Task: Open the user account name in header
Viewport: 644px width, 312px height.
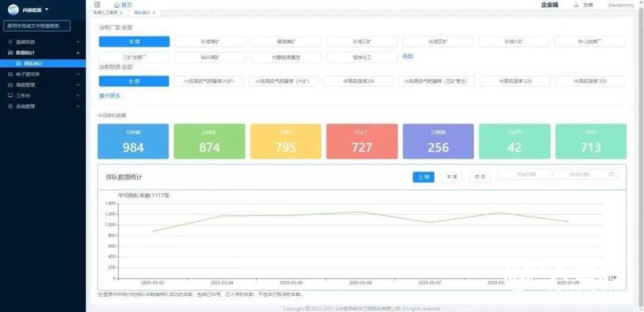Action: (621, 5)
